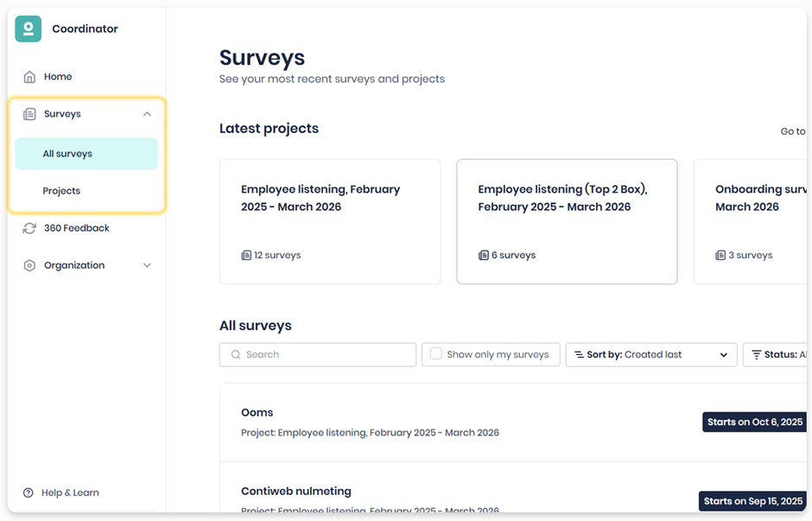Click the 360 Feedback refresh-arrows icon
The image size is (812, 521).
29,228
